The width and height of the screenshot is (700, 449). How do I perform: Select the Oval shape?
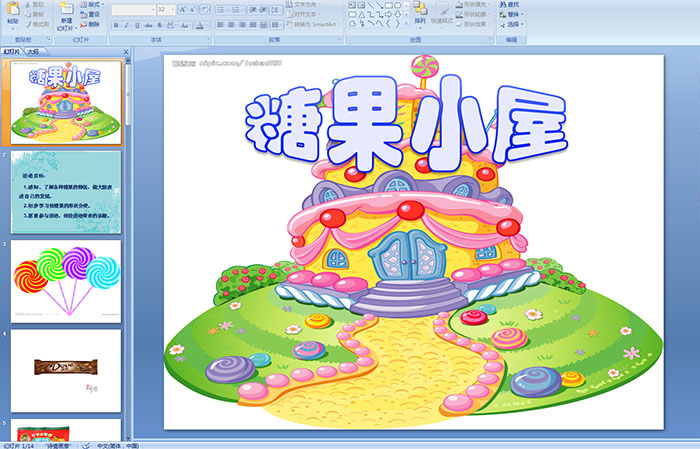pos(397,5)
